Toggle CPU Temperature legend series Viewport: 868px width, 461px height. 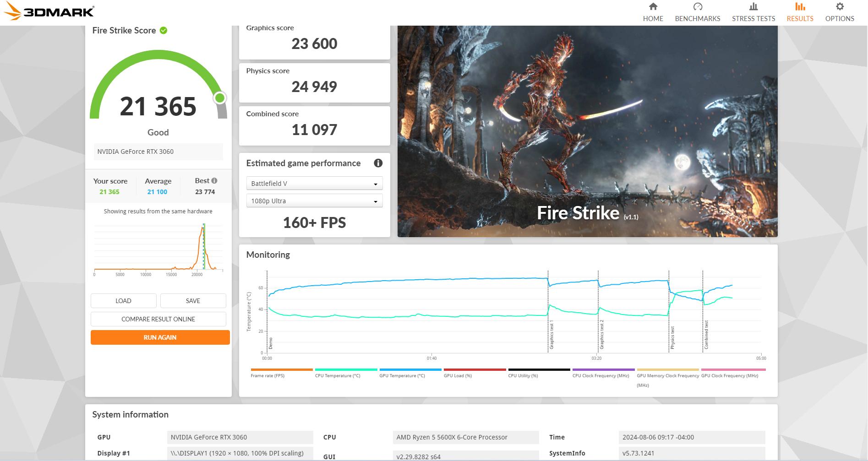tap(338, 375)
